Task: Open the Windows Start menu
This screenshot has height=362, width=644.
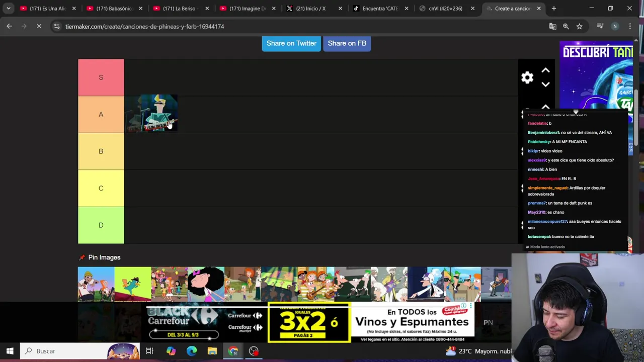Action: tap(10, 351)
